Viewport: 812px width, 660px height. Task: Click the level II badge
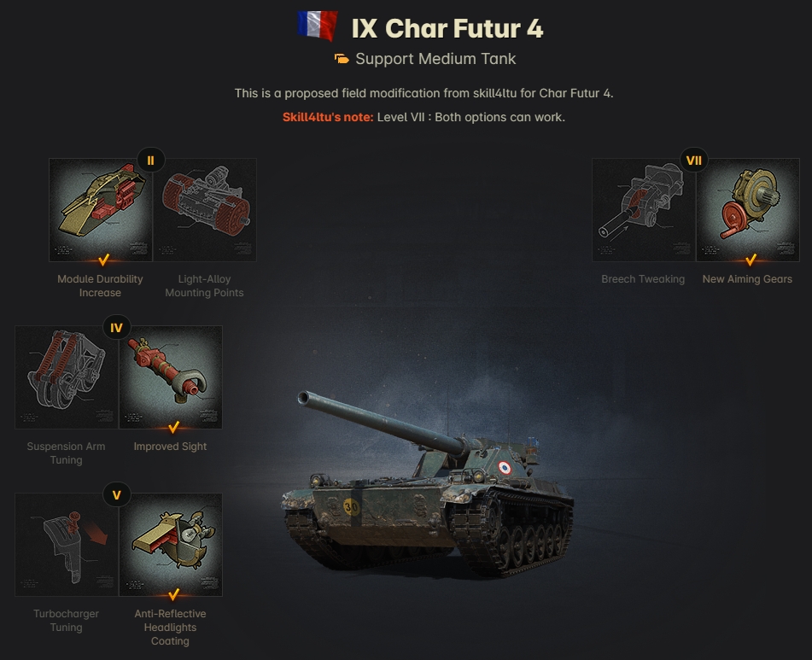click(x=150, y=161)
